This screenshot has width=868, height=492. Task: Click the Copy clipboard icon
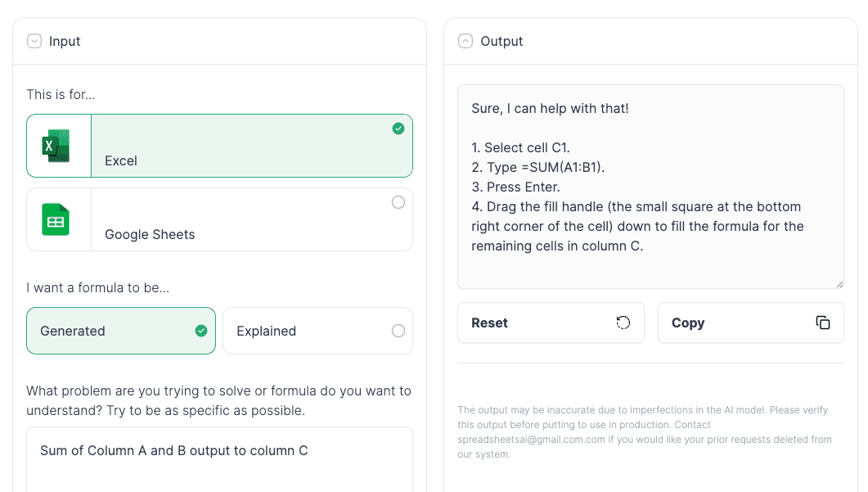click(x=823, y=323)
